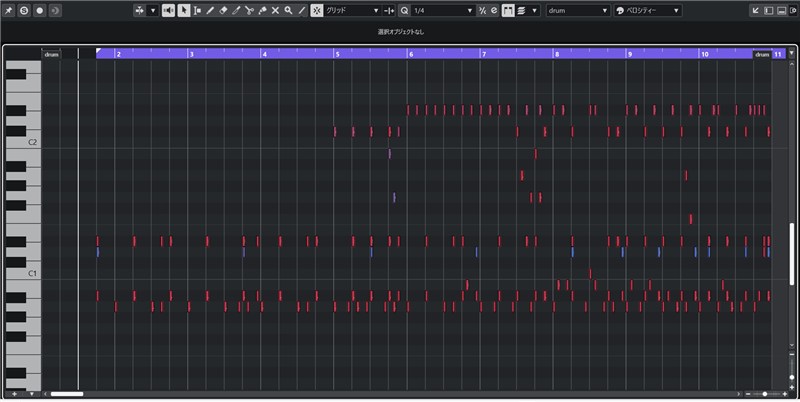The height and width of the screenshot is (402, 800).
Task: Select the Range Selection tool
Action: [197, 10]
